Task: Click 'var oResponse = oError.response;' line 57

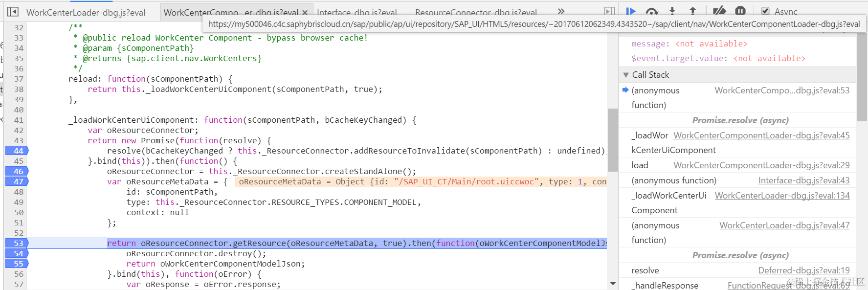Action: tap(203, 284)
